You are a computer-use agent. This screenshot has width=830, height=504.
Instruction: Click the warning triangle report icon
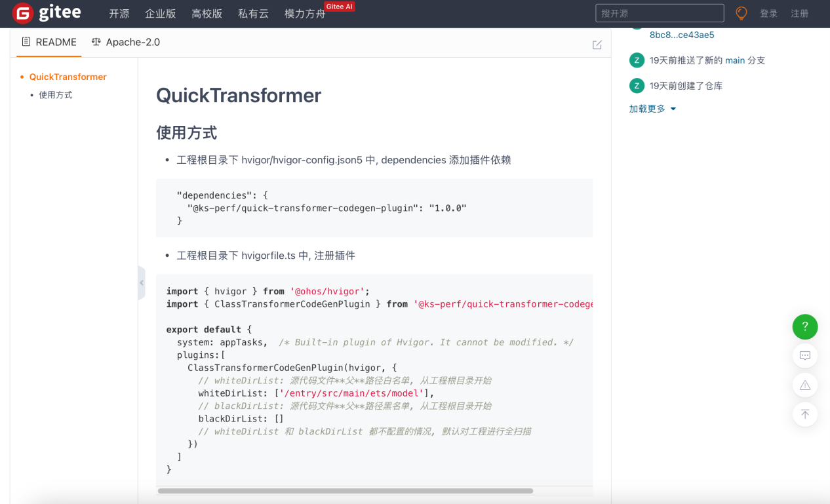(804, 385)
